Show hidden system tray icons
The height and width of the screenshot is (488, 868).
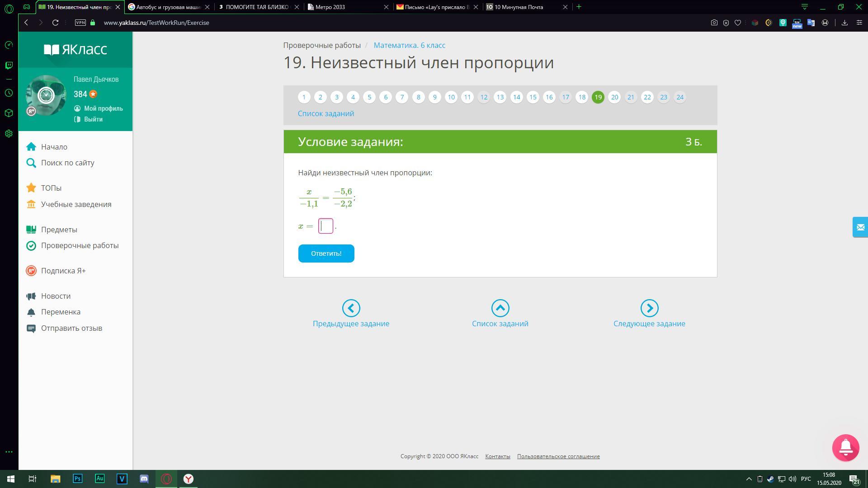pos(749,479)
